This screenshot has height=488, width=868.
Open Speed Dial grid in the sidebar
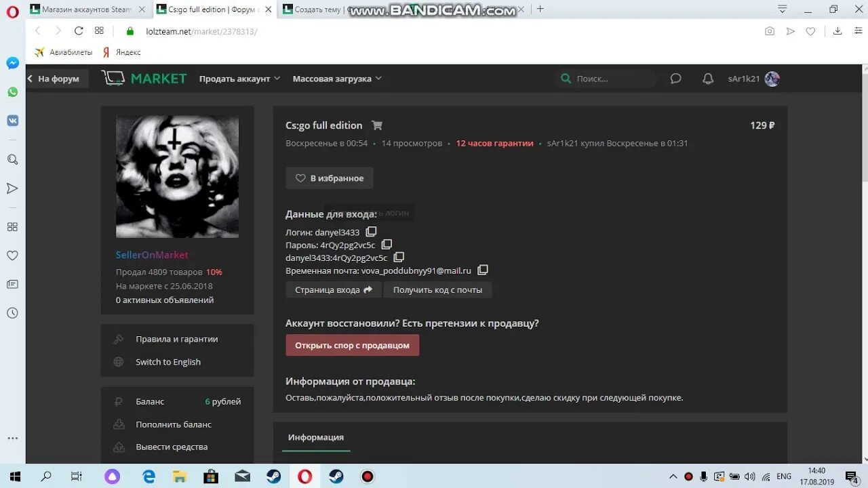[x=12, y=227]
